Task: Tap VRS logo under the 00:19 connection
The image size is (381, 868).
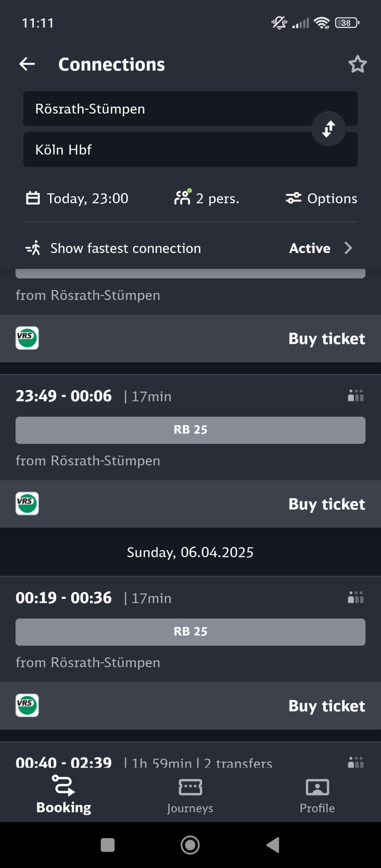Action: click(27, 705)
